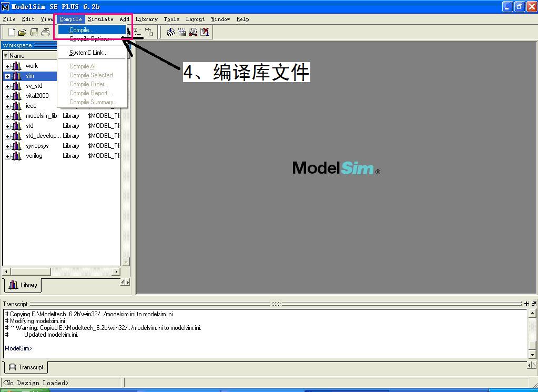Click the Save toolbar icon

pyautogui.click(x=34, y=32)
